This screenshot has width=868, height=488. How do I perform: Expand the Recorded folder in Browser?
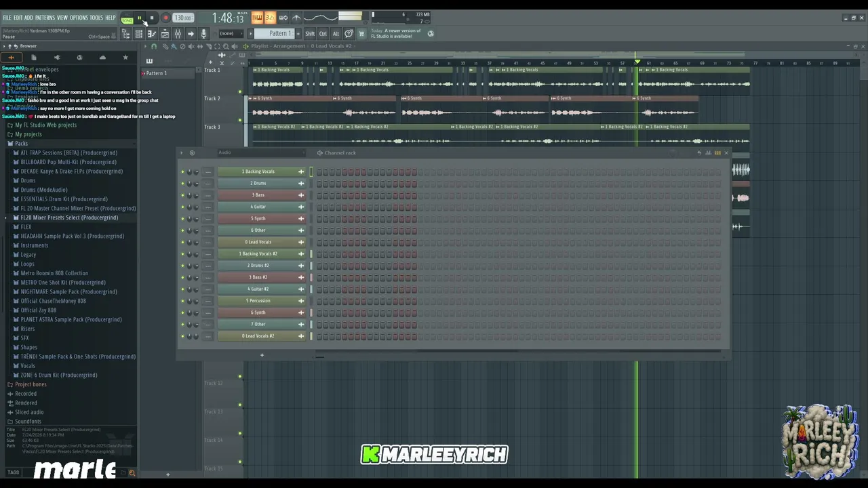pyautogui.click(x=26, y=394)
